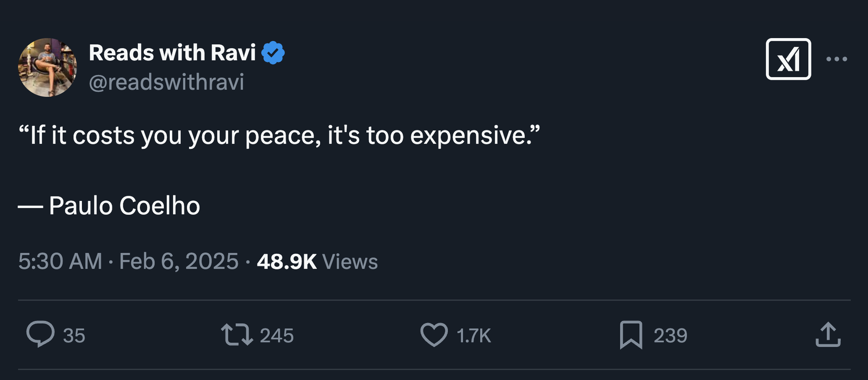Click the Feb 6, 2025 date
This screenshot has height=380, width=868.
coord(178,262)
